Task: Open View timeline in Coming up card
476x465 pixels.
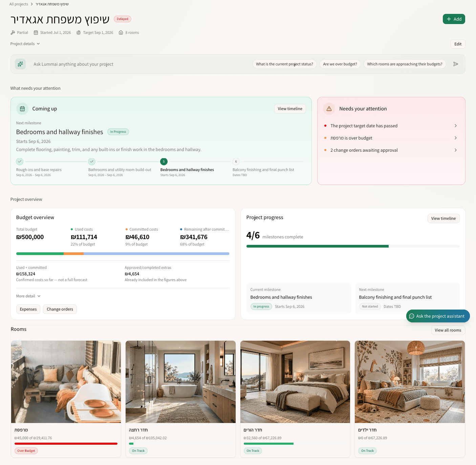Action: (x=290, y=109)
